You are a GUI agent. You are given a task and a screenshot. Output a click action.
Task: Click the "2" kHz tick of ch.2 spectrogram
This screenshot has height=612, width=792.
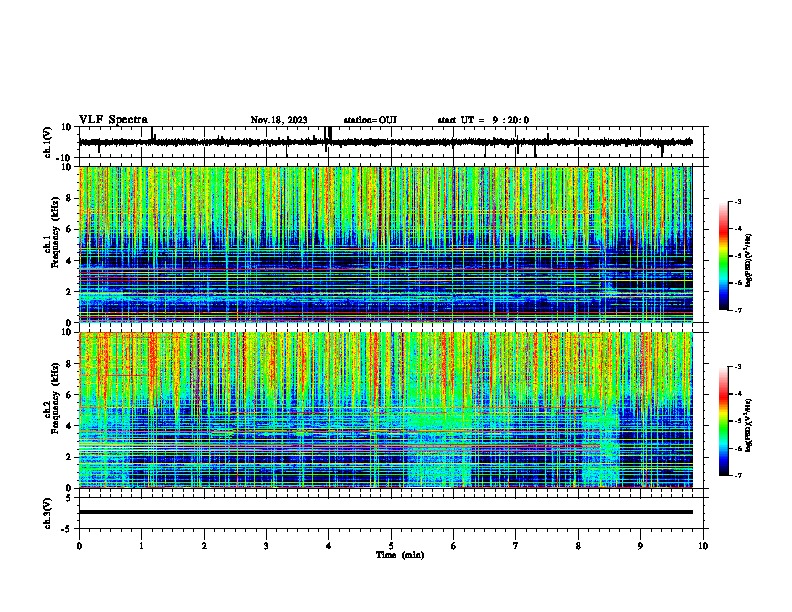[69, 457]
